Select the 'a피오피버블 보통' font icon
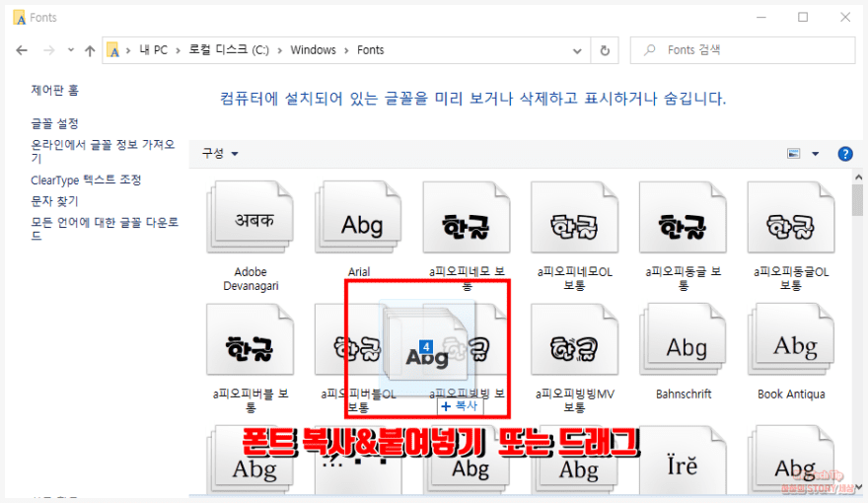 [x=251, y=339]
